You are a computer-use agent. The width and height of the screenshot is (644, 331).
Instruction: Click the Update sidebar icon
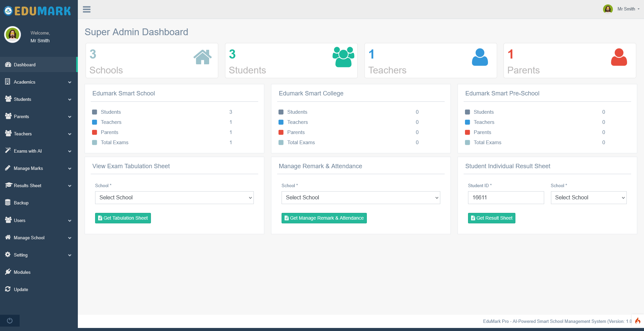(x=7, y=289)
